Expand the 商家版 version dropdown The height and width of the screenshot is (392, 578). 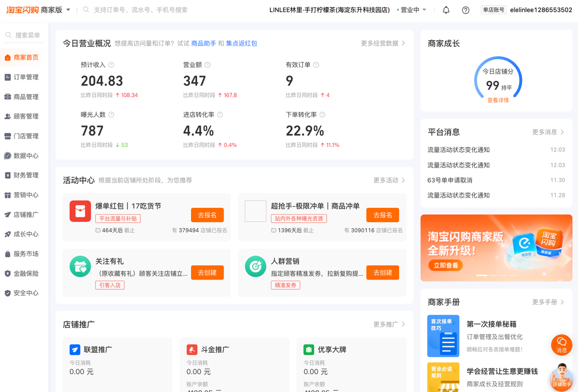coord(68,10)
